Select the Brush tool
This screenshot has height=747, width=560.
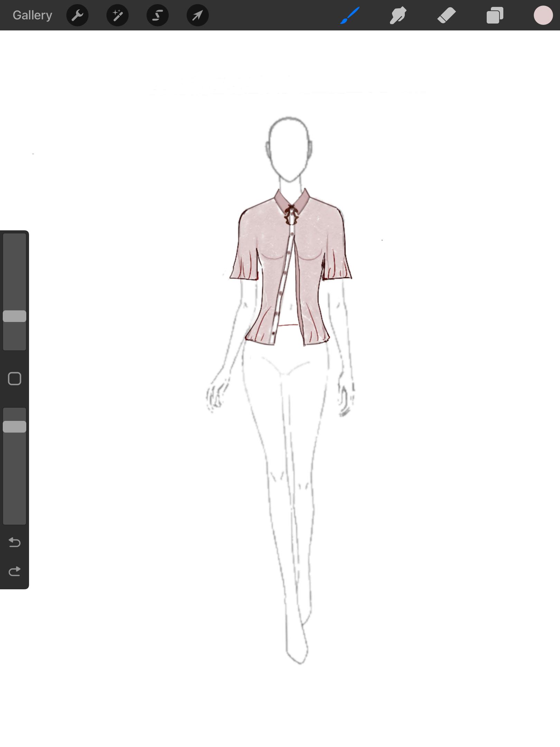(350, 15)
